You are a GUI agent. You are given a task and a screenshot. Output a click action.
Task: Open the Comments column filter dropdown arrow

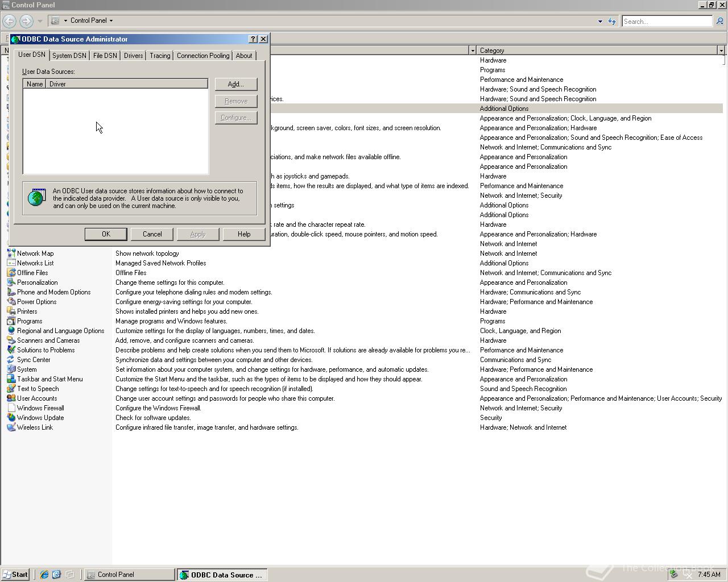click(472, 51)
